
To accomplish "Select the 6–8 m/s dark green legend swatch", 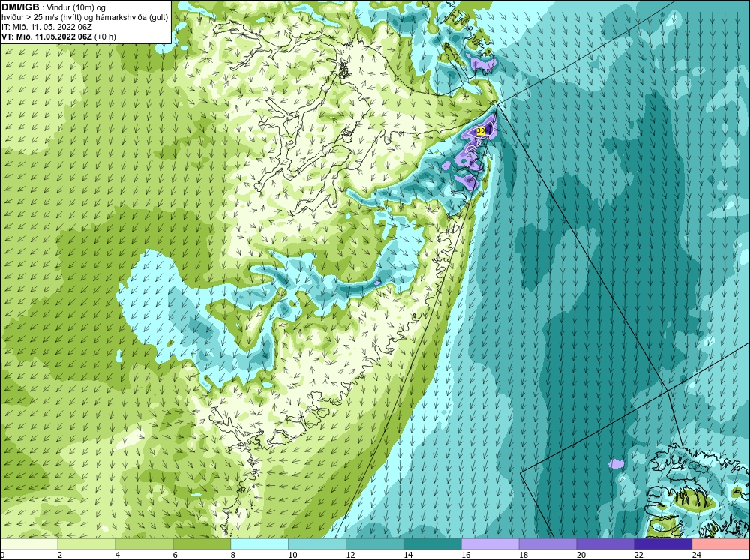I will pos(201,544).
